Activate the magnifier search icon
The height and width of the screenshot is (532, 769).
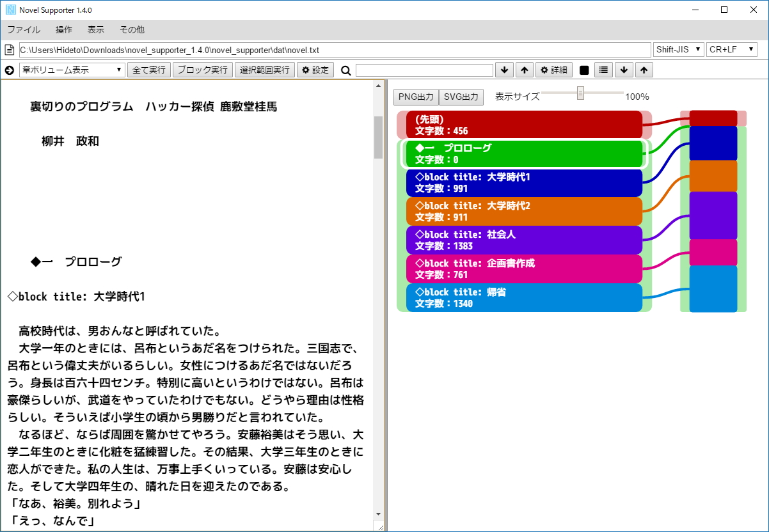tap(345, 70)
